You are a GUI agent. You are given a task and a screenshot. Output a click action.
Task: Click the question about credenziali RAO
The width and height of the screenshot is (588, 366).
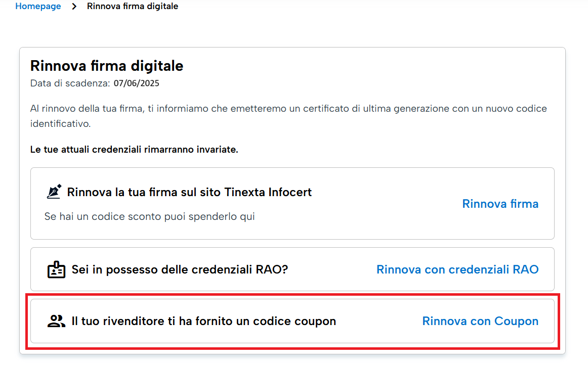pyautogui.click(x=180, y=269)
